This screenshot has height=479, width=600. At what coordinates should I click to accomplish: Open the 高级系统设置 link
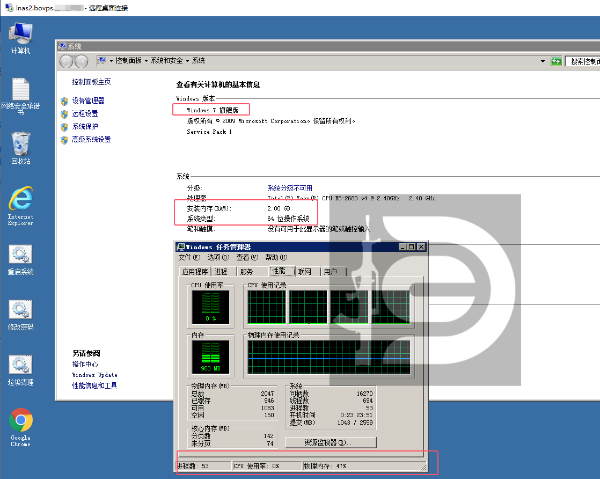click(91, 139)
